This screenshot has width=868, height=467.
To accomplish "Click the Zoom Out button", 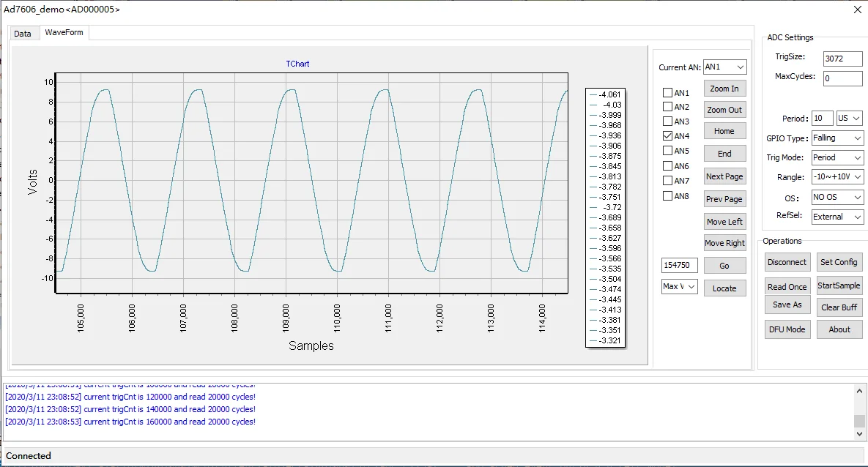I will coord(724,110).
